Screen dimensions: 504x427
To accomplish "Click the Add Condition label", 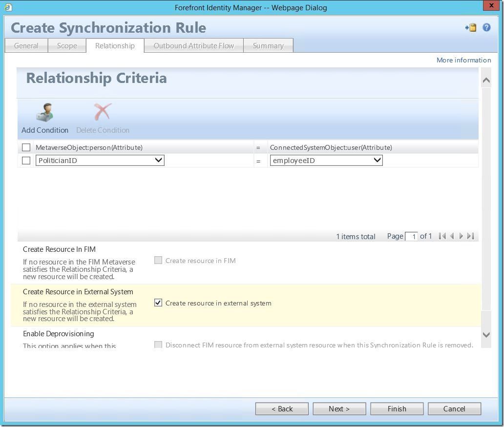I will 45,130.
